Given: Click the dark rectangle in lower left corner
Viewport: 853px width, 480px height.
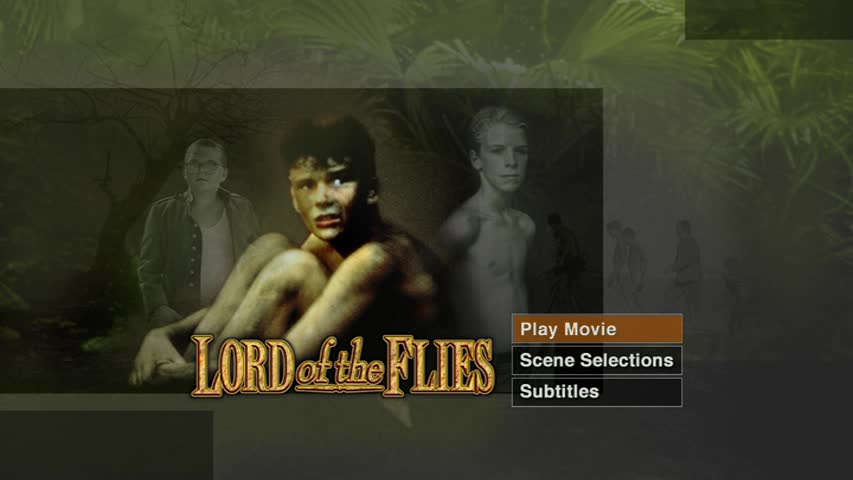Looking at the screenshot, I should click(x=106, y=445).
